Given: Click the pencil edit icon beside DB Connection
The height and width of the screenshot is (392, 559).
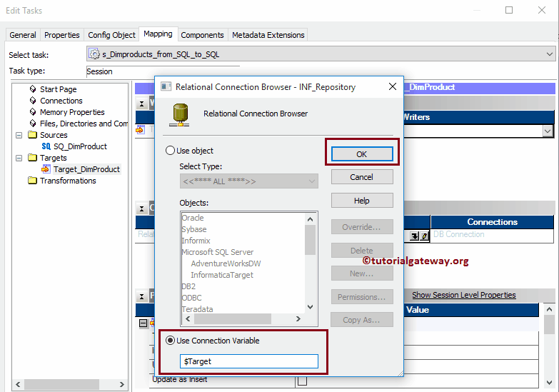Looking at the screenshot, I should pos(424,236).
